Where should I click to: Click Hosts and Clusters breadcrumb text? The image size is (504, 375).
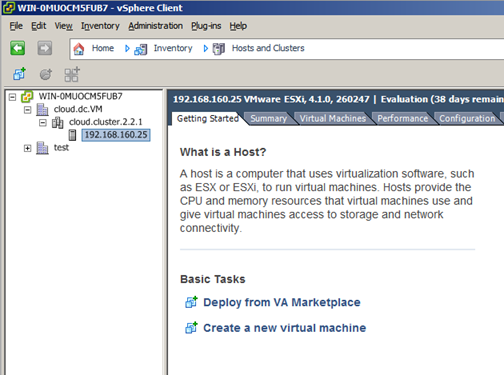pyautogui.click(x=268, y=48)
